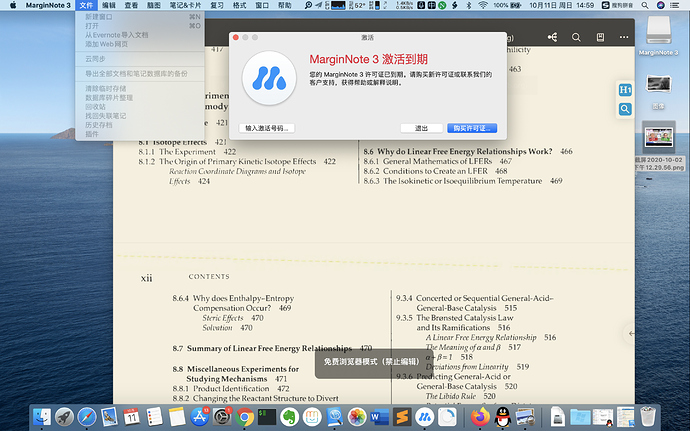
Task: Open Photos app in the dock
Action: point(357,416)
